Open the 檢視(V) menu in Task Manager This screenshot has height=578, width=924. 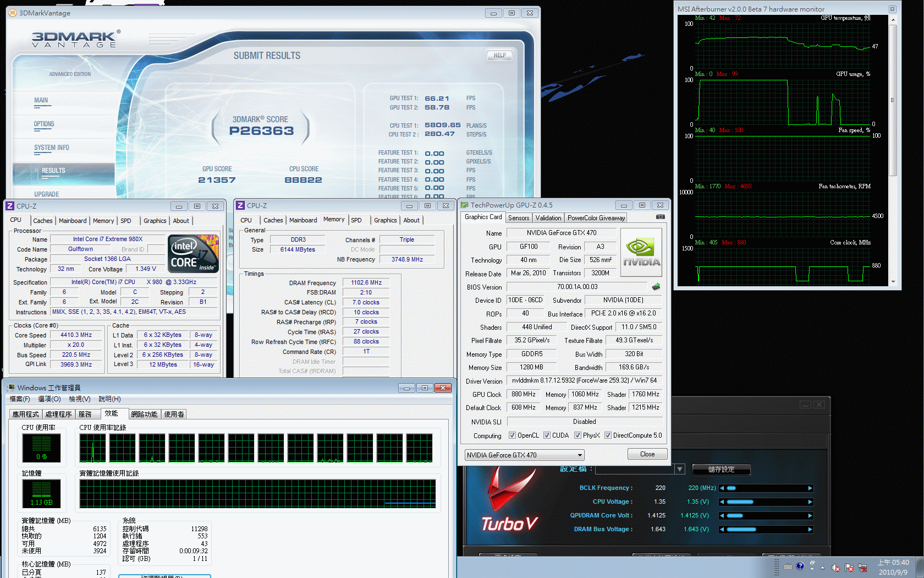click(80, 399)
